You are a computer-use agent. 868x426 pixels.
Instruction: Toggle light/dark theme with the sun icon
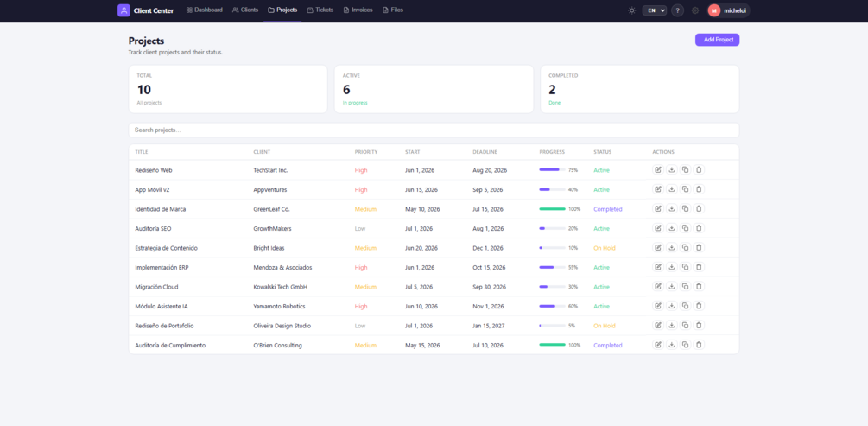coord(631,10)
